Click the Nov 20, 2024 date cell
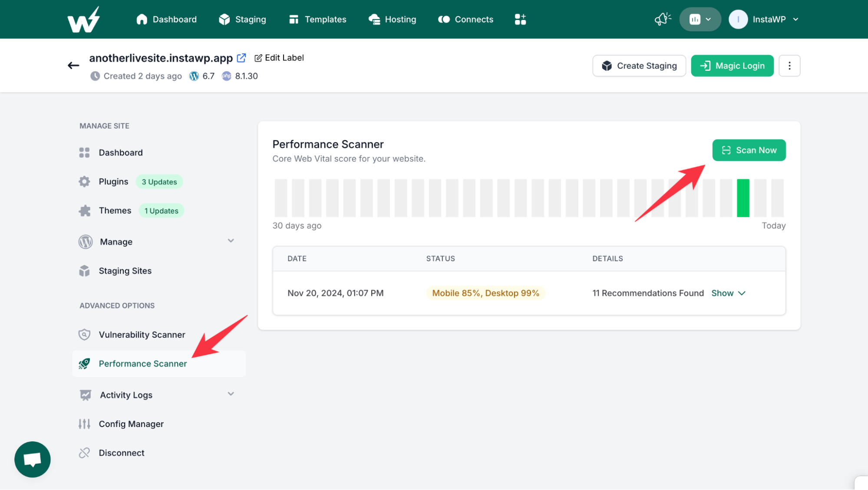The width and height of the screenshot is (868, 490). click(x=336, y=293)
